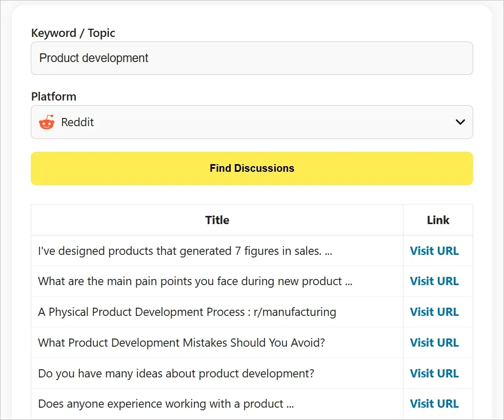
Task: Visit URL for 'many ideas about product development'
Action: [434, 373]
